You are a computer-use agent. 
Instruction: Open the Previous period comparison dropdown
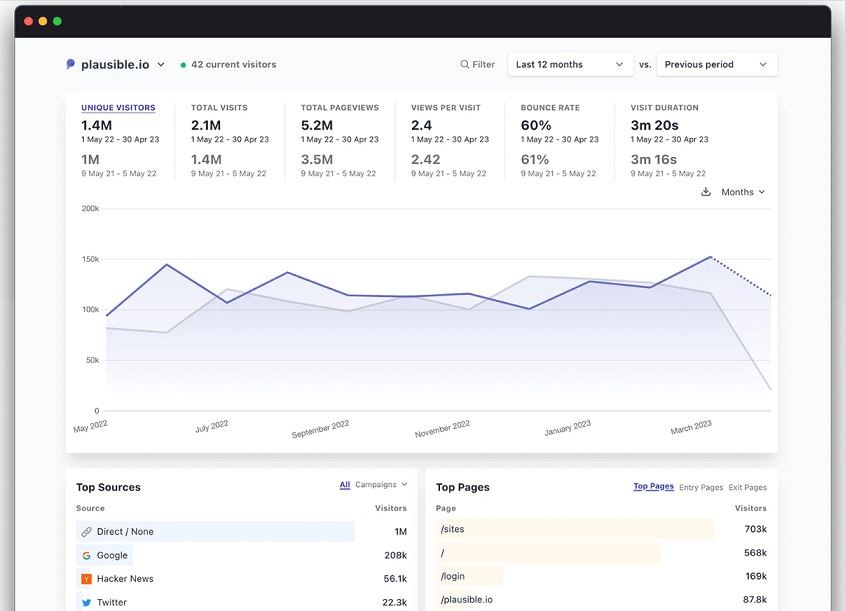click(x=716, y=64)
